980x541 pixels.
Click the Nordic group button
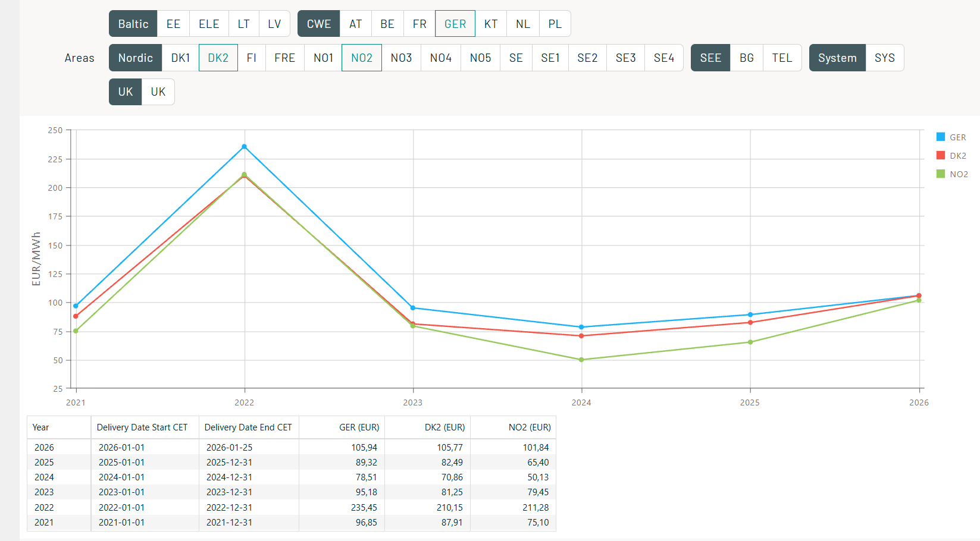pyautogui.click(x=135, y=58)
